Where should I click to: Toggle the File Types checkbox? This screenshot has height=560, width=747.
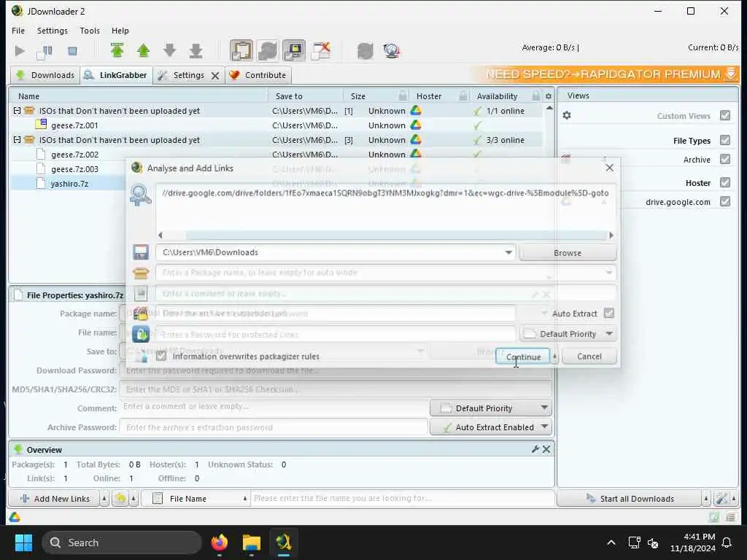tap(725, 140)
